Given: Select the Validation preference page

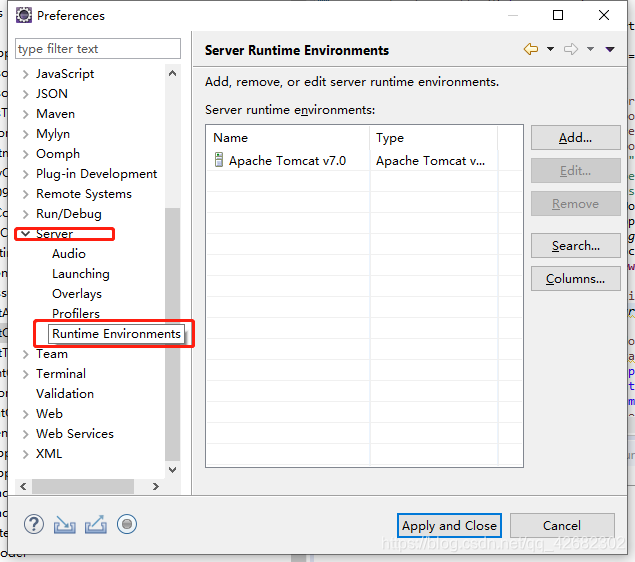Looking at the screenshot, I should pos(65,394).
